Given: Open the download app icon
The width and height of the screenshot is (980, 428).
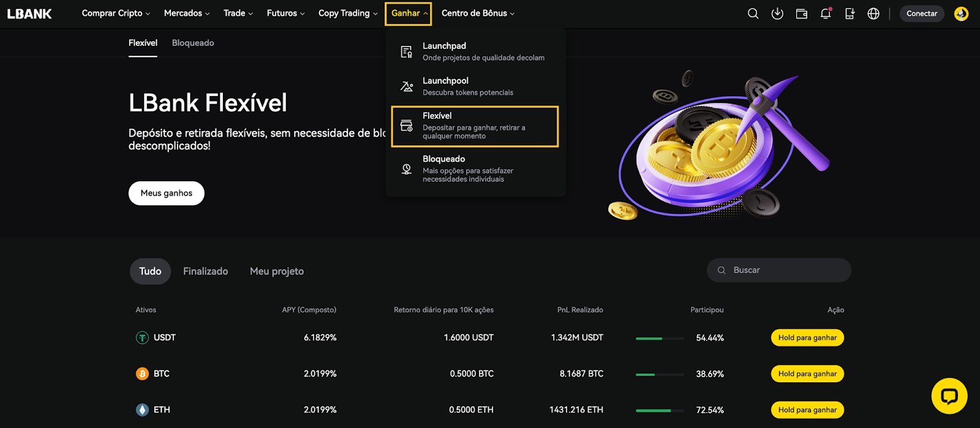Looking at the screenshot, I should point(777,13).
